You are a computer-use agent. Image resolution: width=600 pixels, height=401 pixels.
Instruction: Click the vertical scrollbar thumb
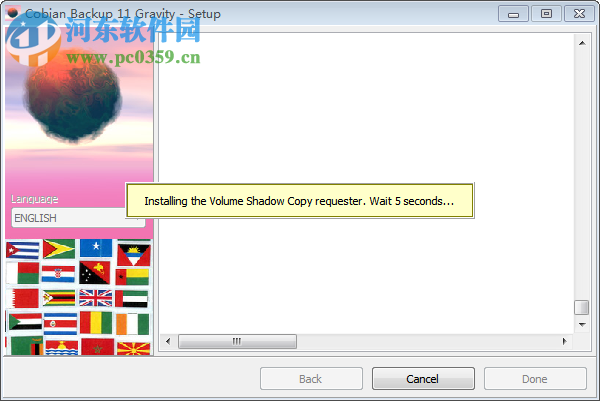pyautogui.click(x=582, y=307)
